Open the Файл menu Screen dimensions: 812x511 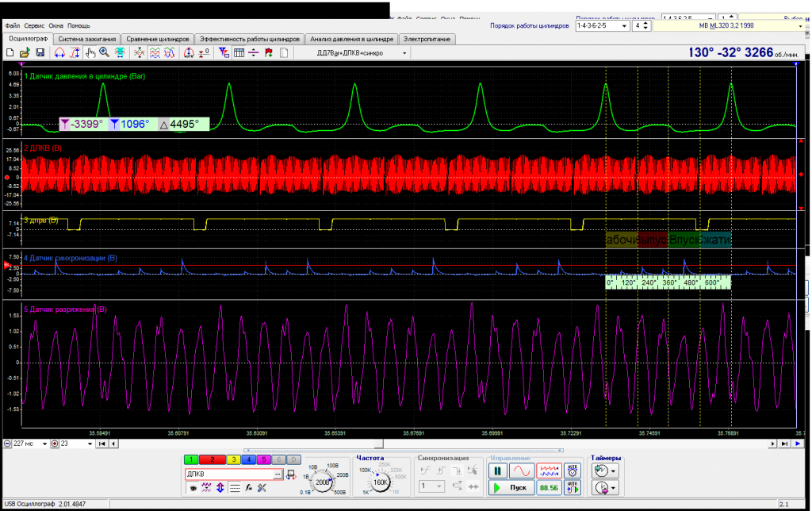pyautogui.click(x=13, y=25)
